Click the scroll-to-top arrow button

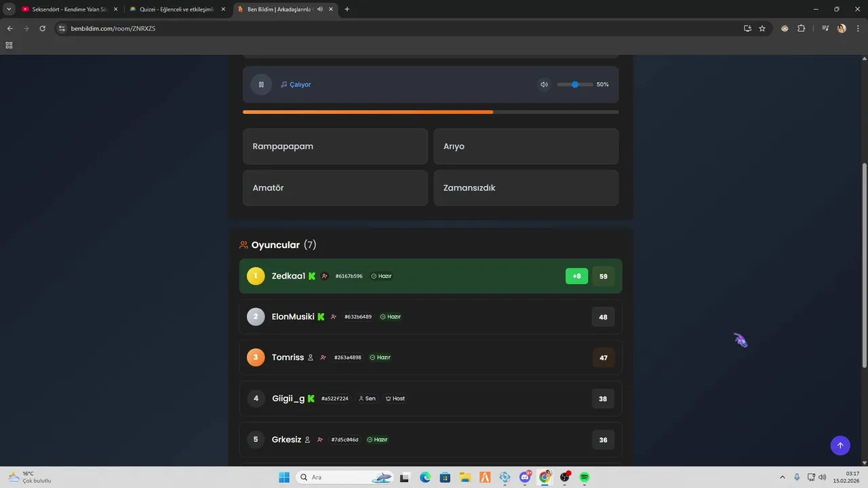840,445
